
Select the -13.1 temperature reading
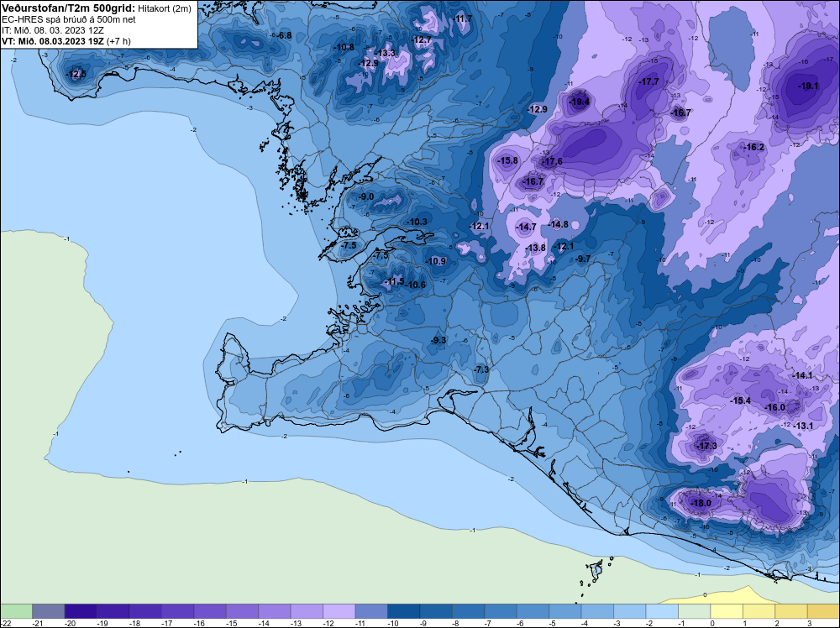pyautogui.click(x=803, y=427)
